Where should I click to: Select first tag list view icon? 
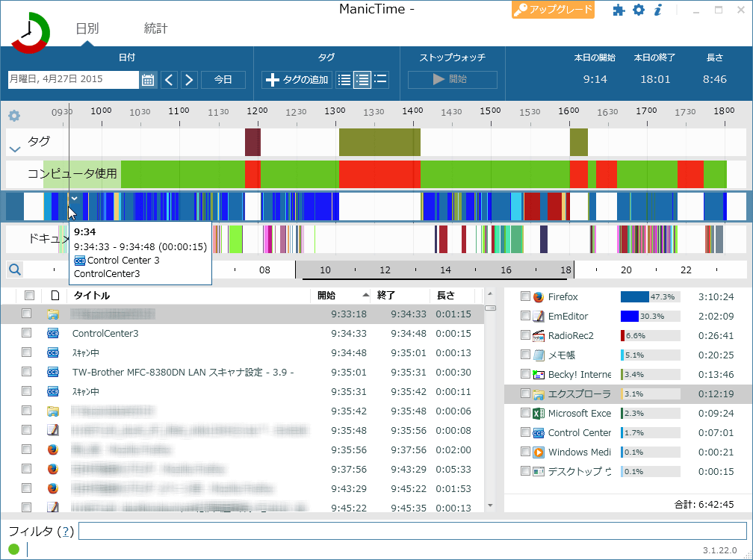click(344, 80)
